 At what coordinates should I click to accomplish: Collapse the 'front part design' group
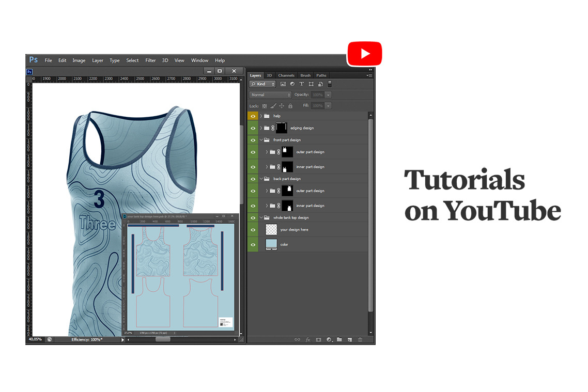261,140
